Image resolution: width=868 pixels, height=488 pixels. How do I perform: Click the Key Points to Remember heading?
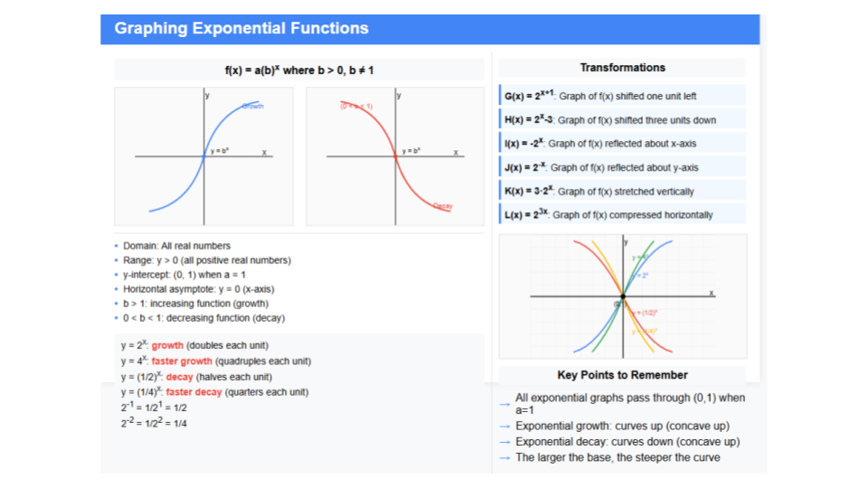tap(622, 375)
